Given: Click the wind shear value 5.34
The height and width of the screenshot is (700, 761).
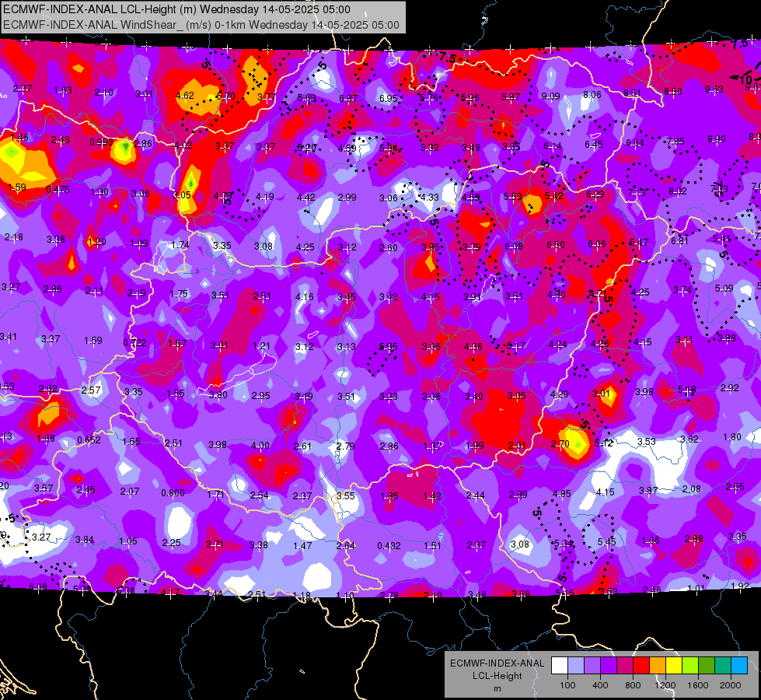Looking at the screenshot, I should 564,543.
